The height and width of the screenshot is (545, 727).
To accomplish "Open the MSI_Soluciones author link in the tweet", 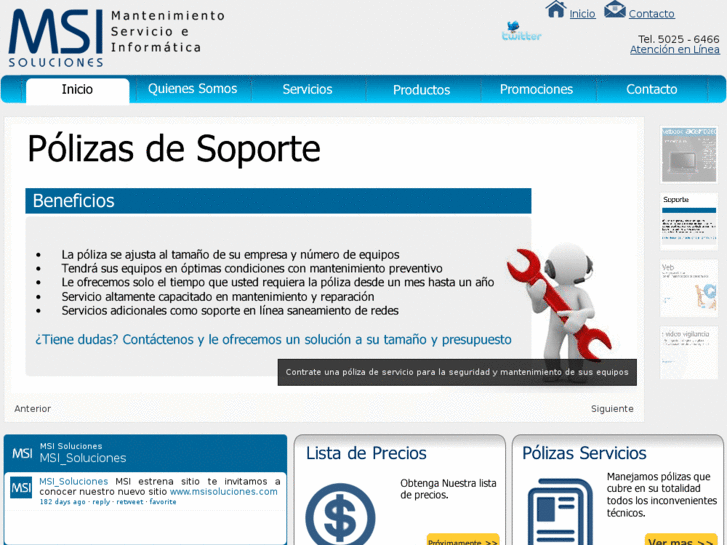I will [73, 481].
